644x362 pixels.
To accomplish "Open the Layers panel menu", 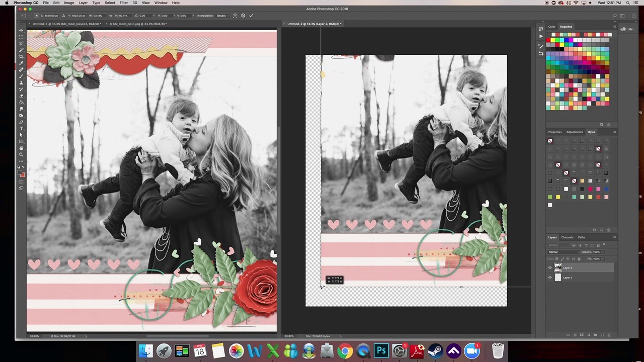I will 615,237.
